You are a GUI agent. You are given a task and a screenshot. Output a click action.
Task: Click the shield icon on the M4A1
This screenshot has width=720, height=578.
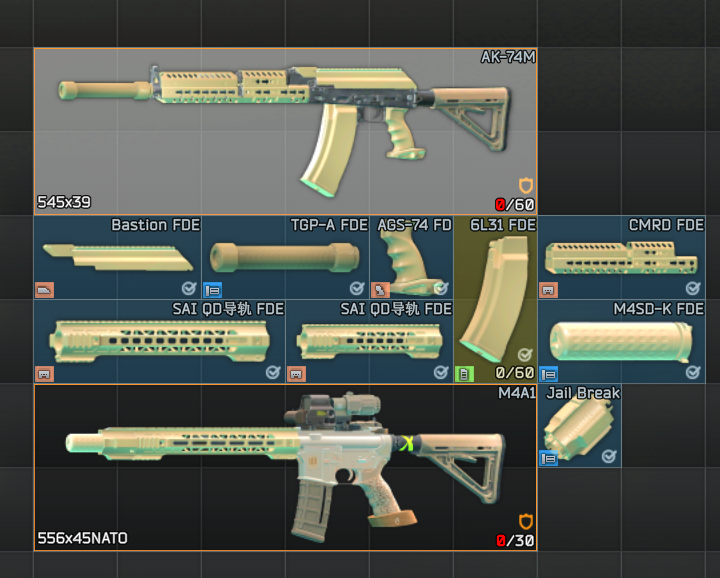[x=526, y=522]
